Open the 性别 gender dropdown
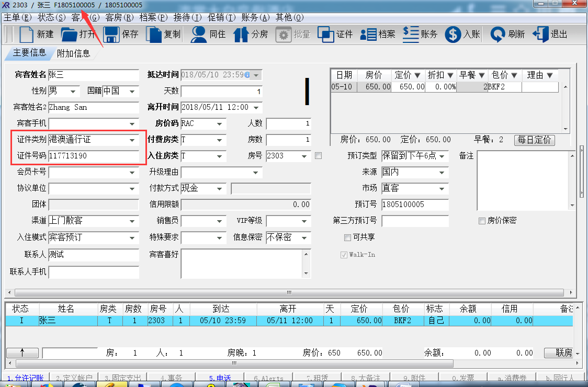 pyautogui.click(x=73, y=92)
